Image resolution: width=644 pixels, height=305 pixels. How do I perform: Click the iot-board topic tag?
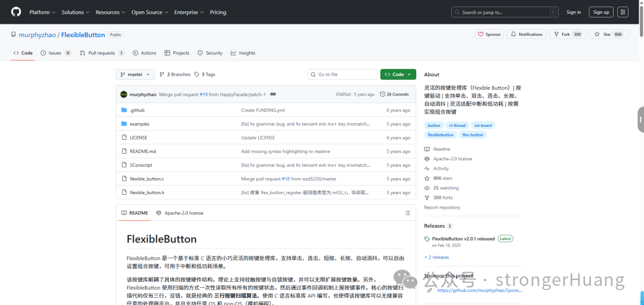click(482, 125)
